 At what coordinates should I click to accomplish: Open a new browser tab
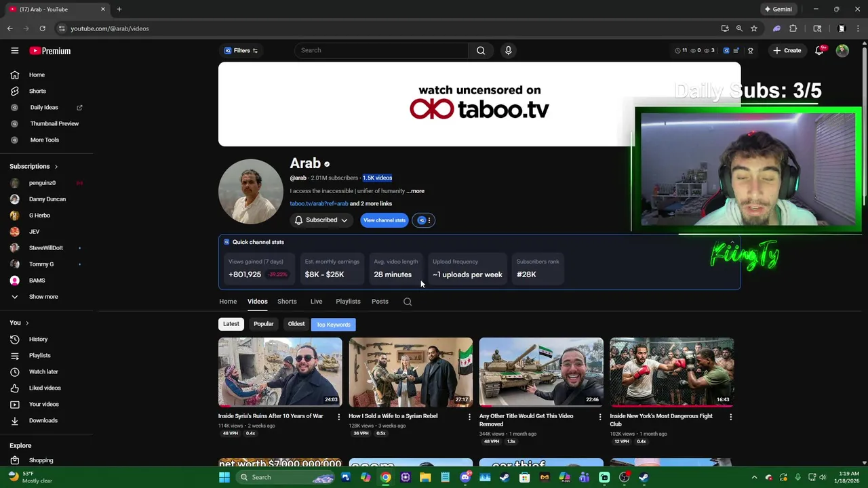[x=119, y=9]
